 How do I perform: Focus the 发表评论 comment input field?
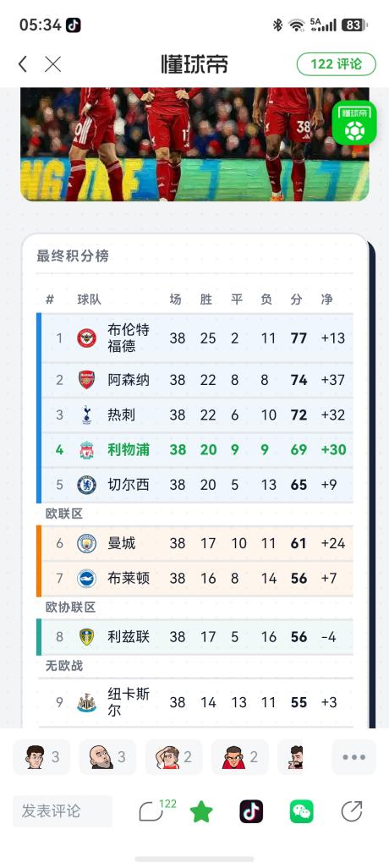pos(63,811)
